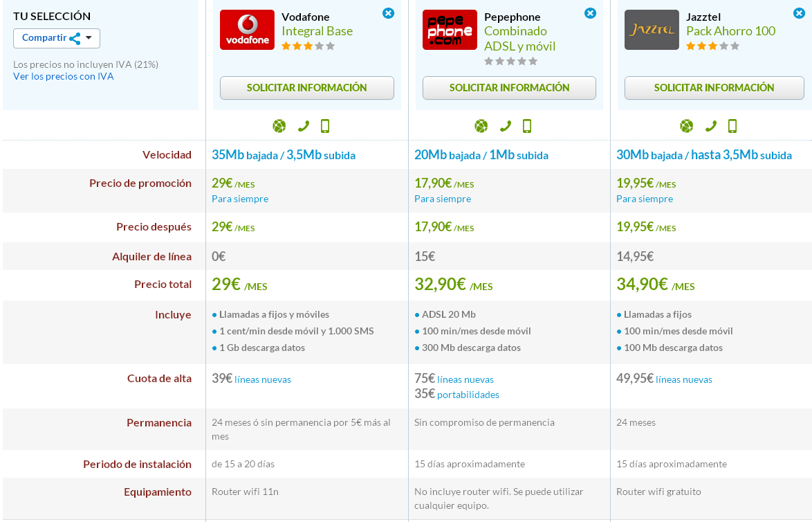Click 'Router wifi gratuito' text

tap(658, 492)
